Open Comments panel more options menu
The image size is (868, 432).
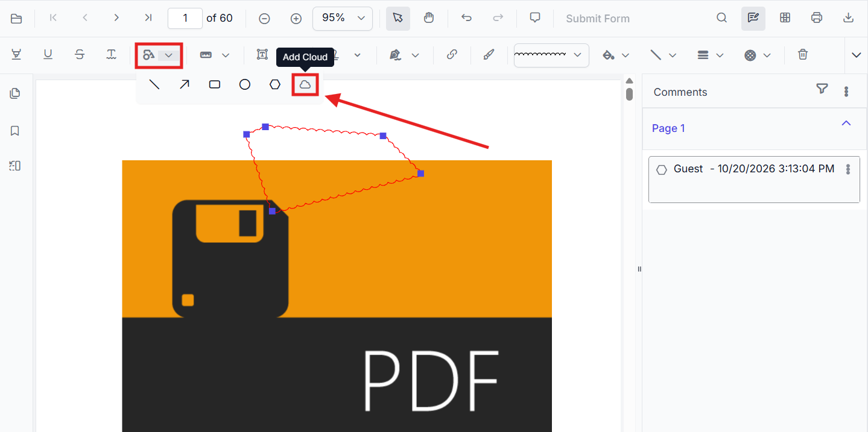click(x=846, y=92)
